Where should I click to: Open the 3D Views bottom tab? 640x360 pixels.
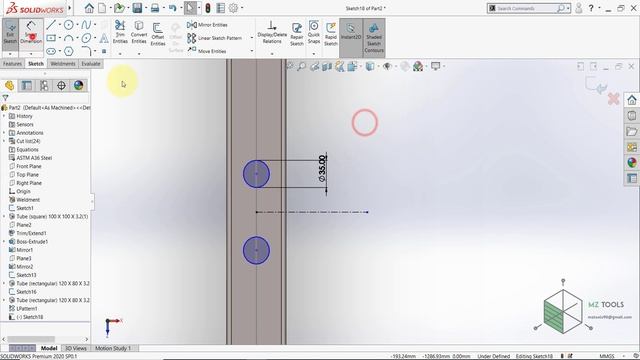76,348
